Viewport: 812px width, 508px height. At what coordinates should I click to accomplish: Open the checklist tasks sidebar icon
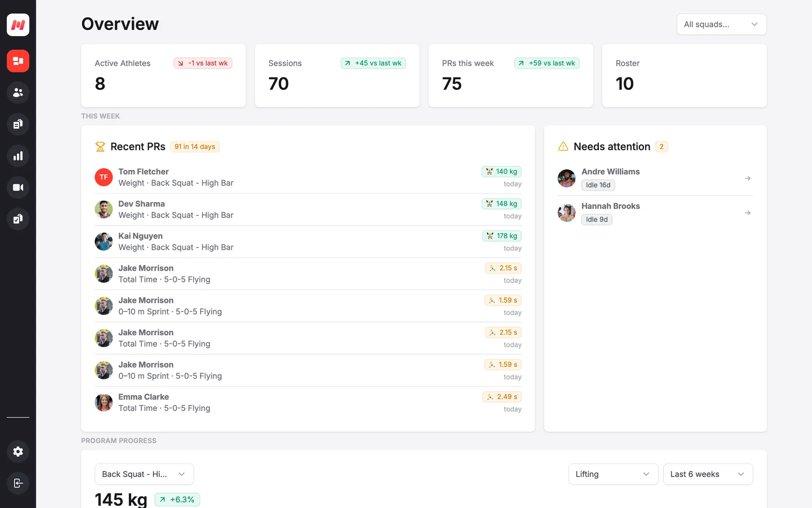point(18,219)
